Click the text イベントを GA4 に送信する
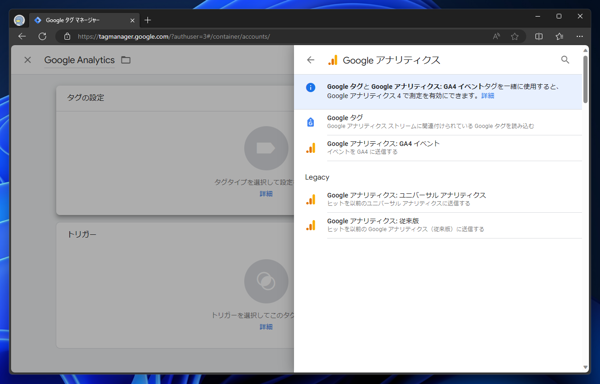Screen dimensions: 600x384 pos(362,152)
